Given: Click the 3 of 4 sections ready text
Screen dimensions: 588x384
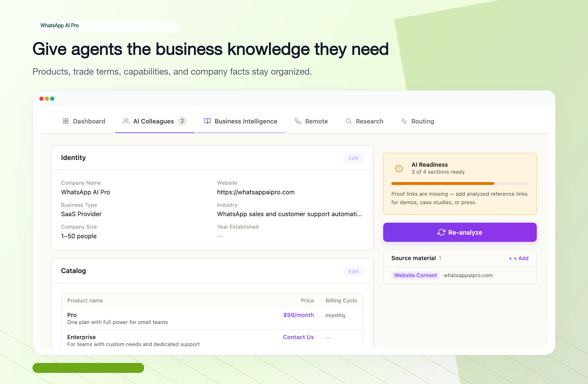Looking at the screenshot, I should tap(438, 172).
